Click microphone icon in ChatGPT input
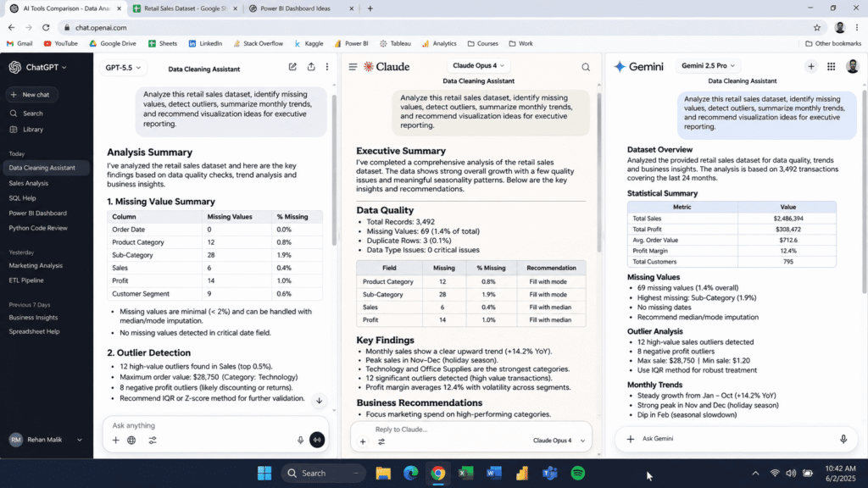Viewport: 868px width, 488px height. pos(300,441)
